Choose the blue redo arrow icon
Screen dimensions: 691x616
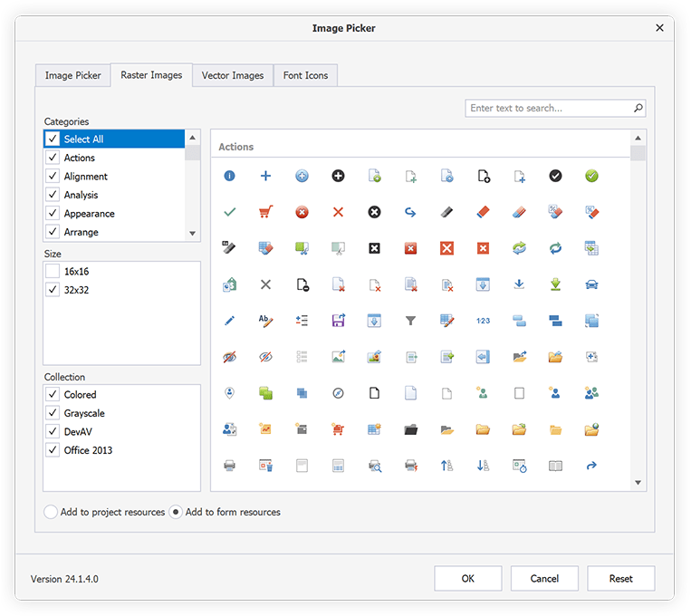(591, 466)
